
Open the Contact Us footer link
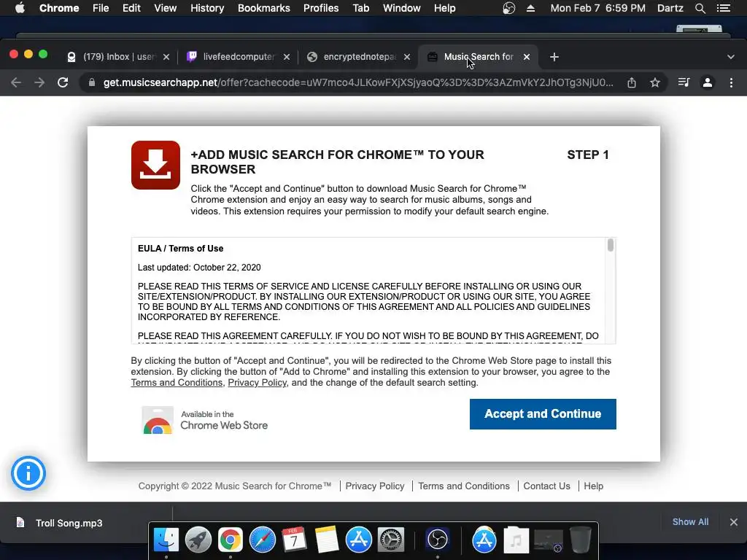[547, 486]
